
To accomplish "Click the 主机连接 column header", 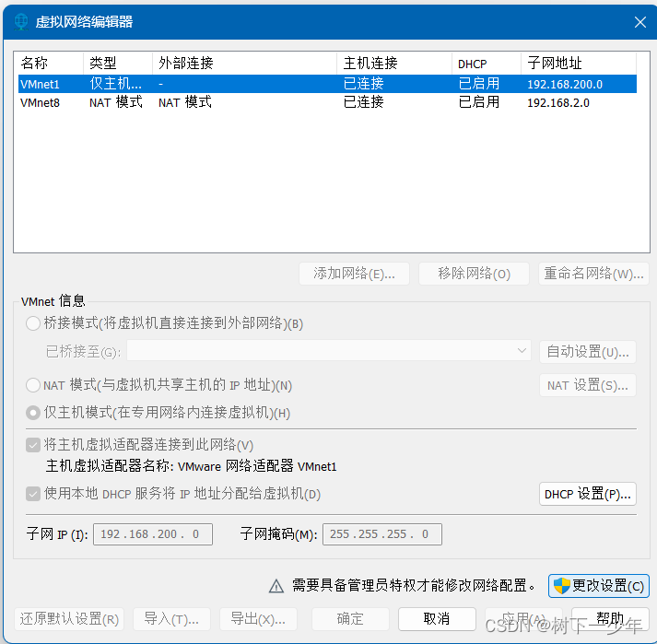I will click(x=394, y=64).
